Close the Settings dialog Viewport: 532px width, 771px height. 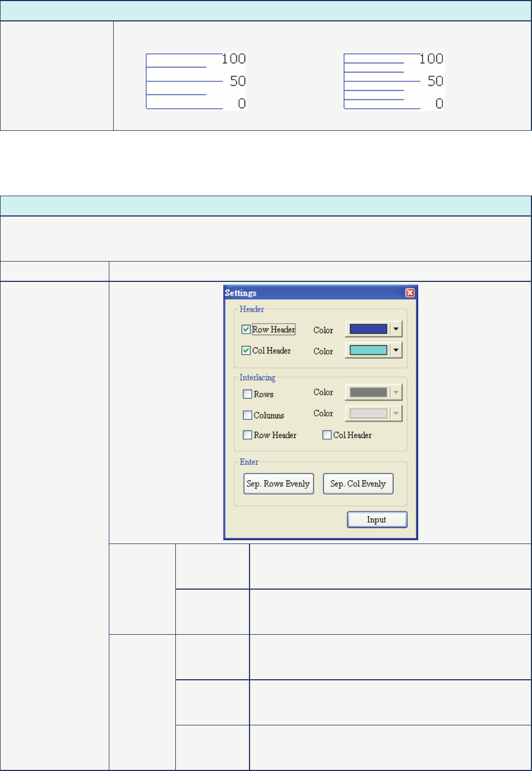(410, 293)
